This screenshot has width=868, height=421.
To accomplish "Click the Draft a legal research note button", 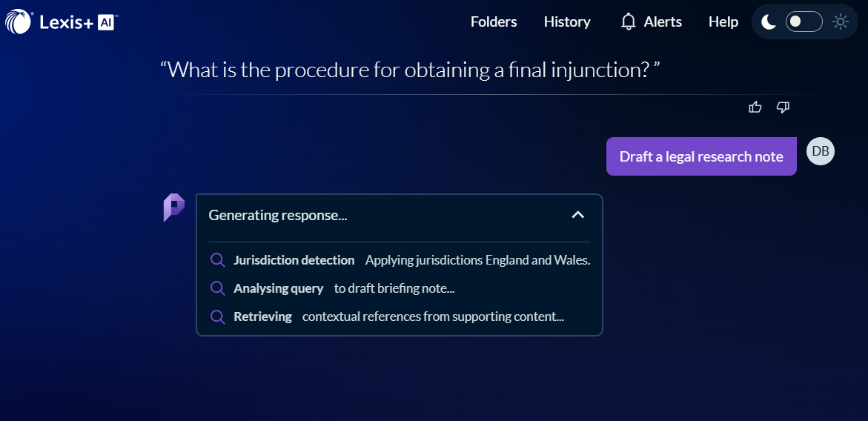I will [x=700, y=156].
